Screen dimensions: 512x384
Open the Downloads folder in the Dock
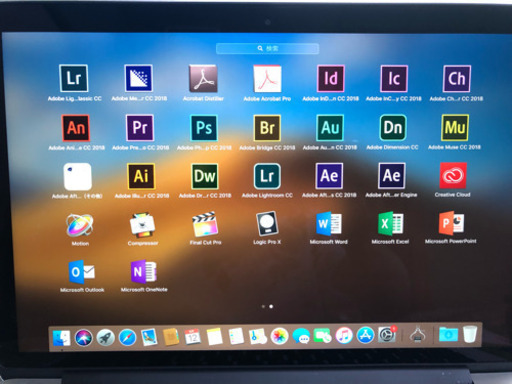[448, 334]
